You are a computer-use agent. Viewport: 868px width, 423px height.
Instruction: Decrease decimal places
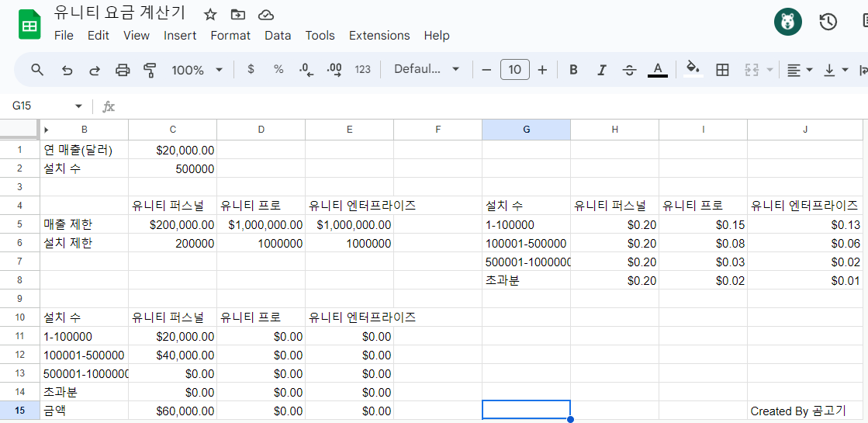[306, 69]
